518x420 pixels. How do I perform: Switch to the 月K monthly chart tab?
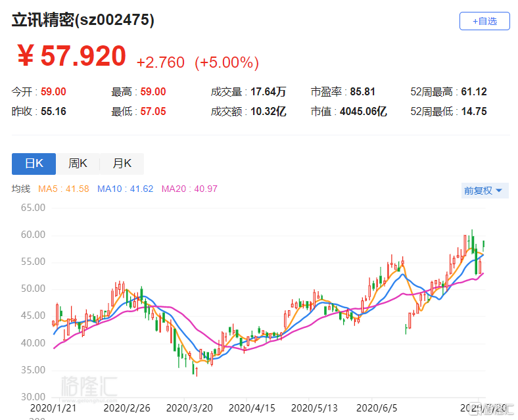click(122, 164)
